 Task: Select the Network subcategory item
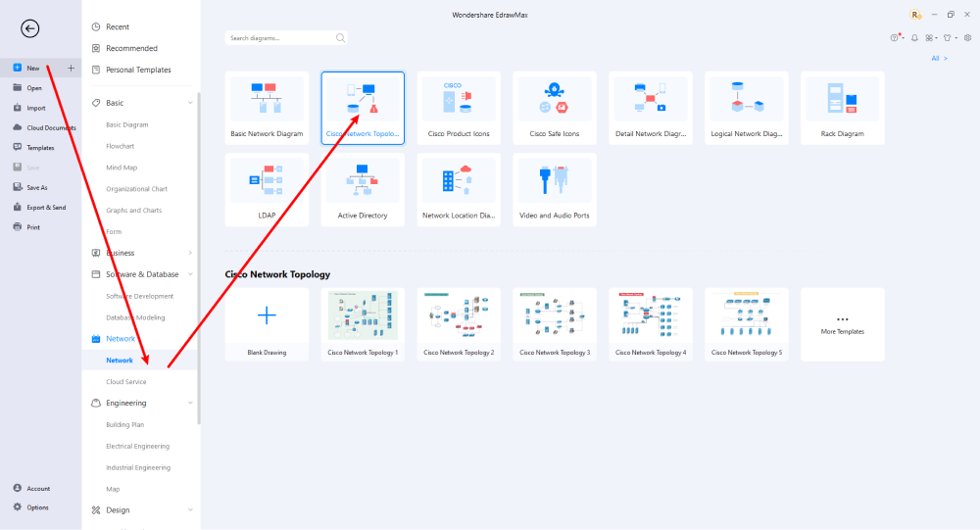click(x=120, y=360)
